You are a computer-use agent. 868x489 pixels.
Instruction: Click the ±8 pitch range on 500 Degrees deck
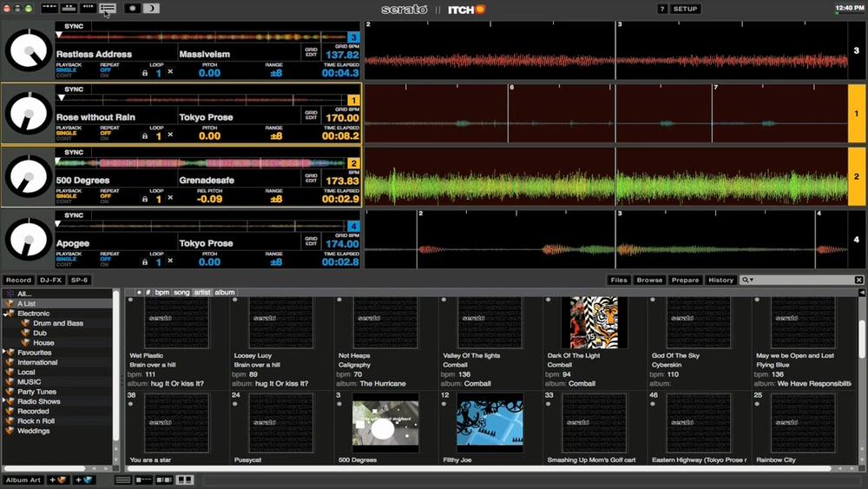click(x=276, y=199)
